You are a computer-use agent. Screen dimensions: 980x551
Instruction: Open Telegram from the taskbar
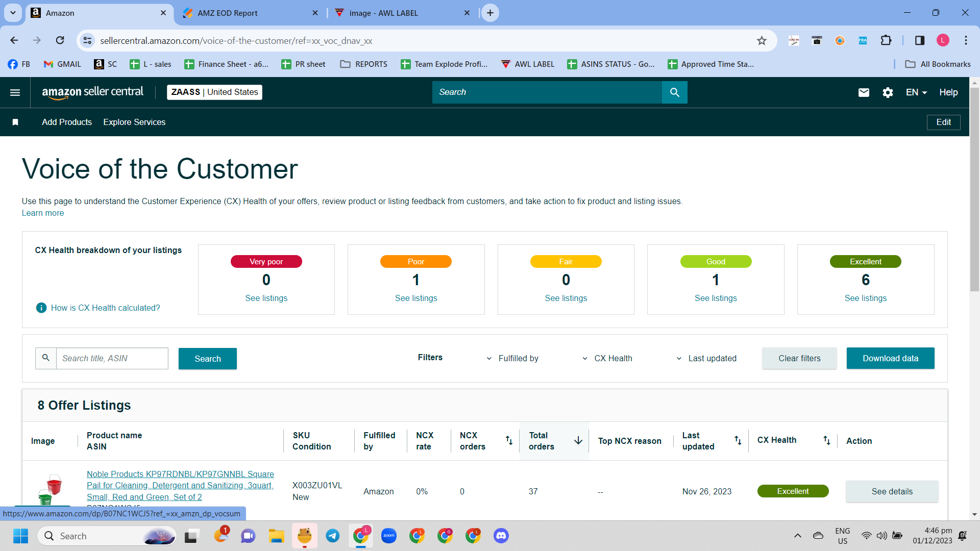pos(333,536)
